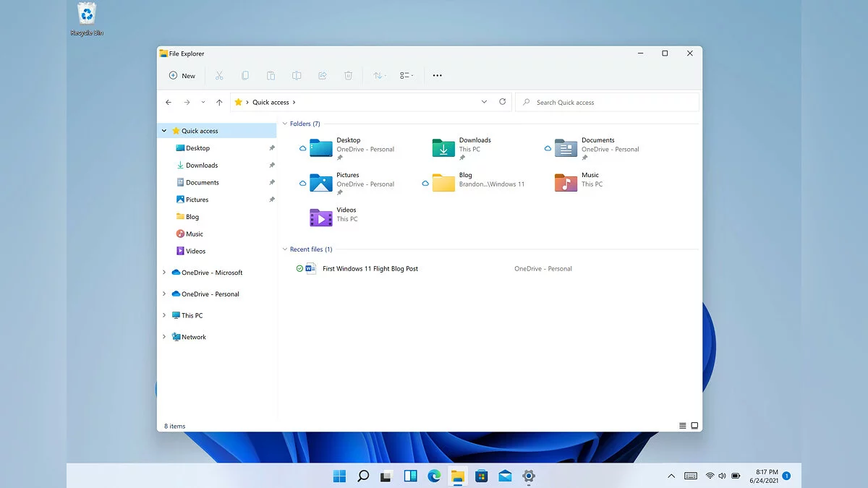The height and width of the screenshot is (488, 868).
Task: Click the New button
Action: pyautogui.click(x=182, y=75)
